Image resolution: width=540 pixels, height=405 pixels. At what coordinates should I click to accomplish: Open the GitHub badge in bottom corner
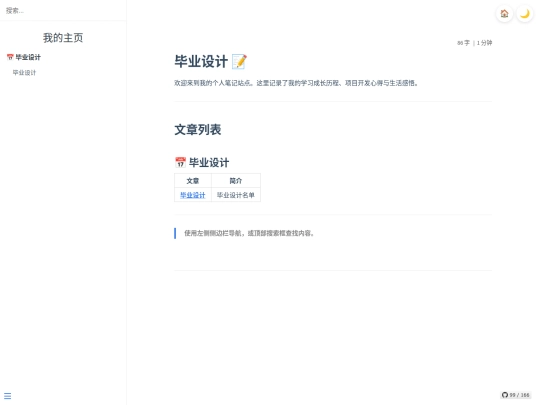pyautogui.click(x=516, y=395)
